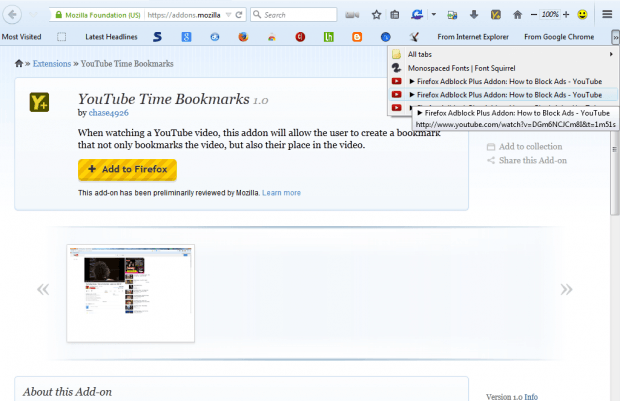Open the Version 1.0 Info link
This screenshot has width=620, height=401.
pyautogui.click(x=531, y=396)
